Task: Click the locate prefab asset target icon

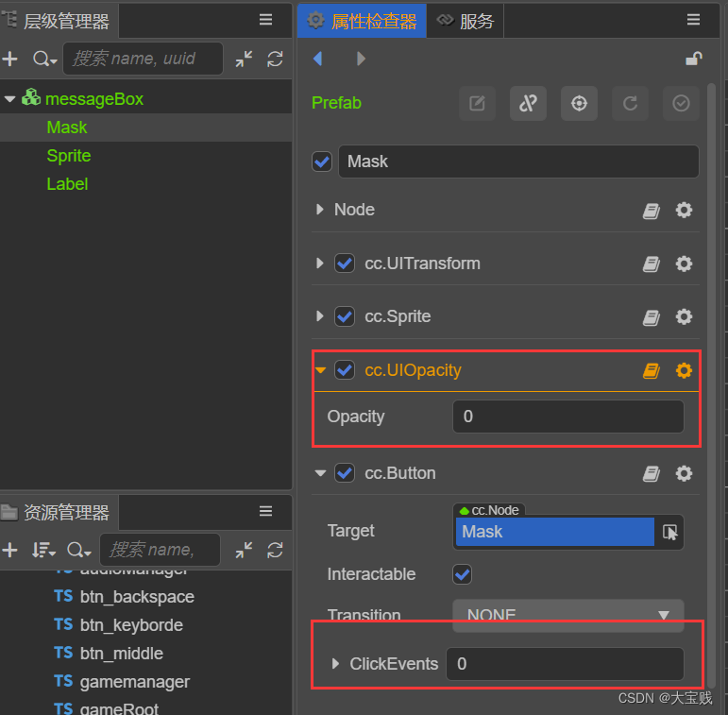Action: tap(579, 104)
